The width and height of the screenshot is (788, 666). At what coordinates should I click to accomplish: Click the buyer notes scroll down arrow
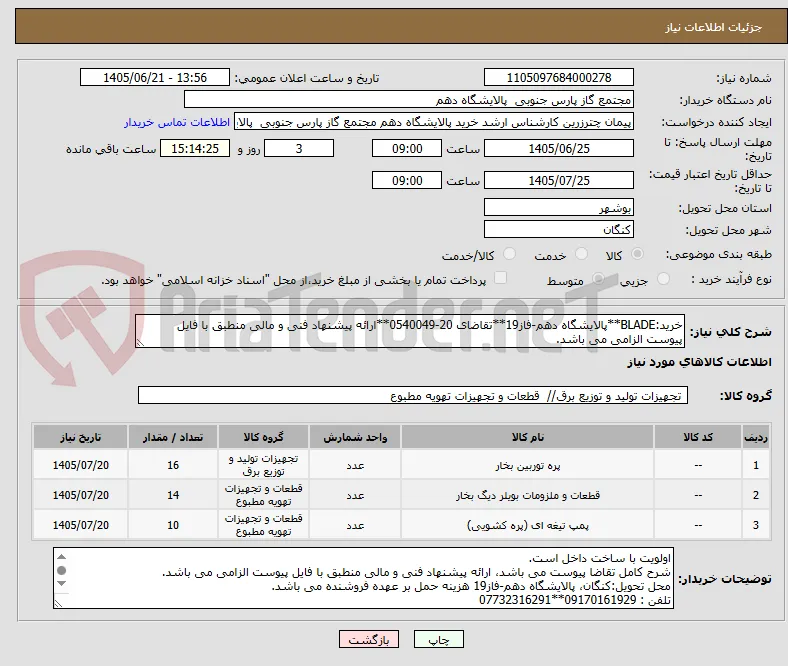62,583
